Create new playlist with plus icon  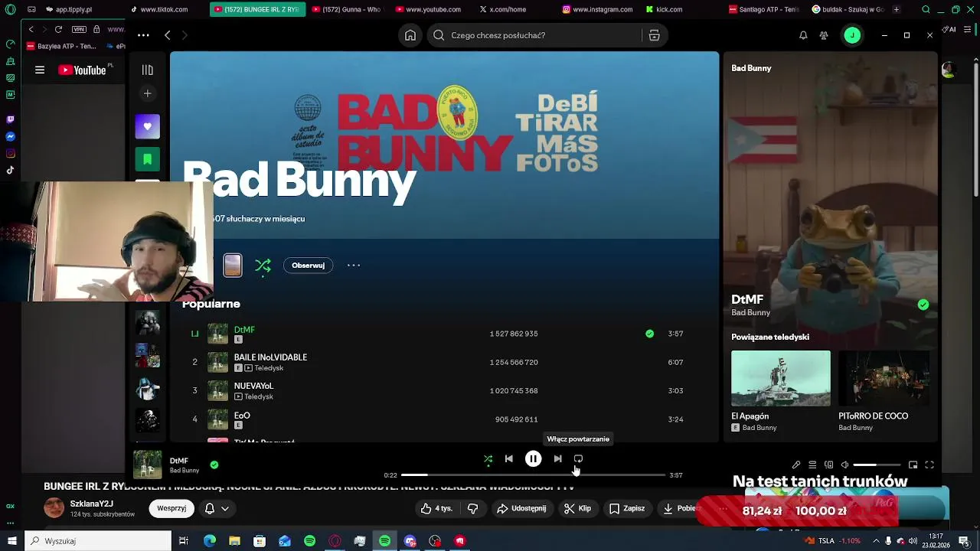tap(148, 93)
